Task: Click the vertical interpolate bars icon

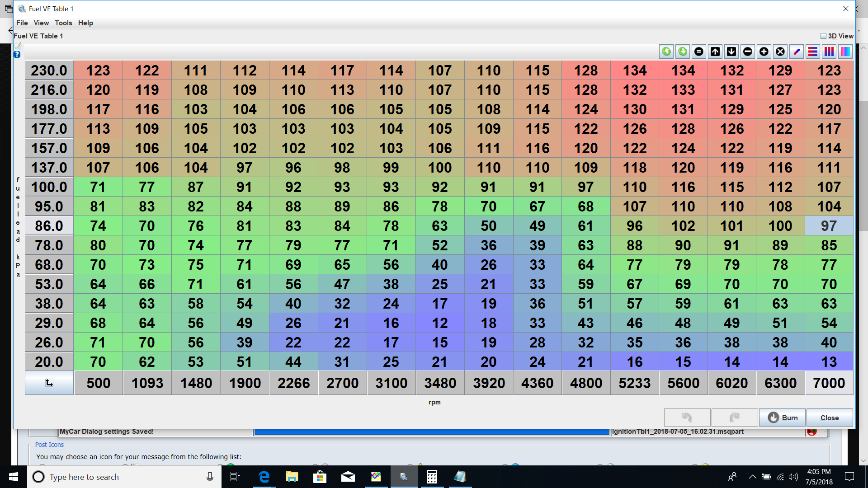Action: [829, 52]
